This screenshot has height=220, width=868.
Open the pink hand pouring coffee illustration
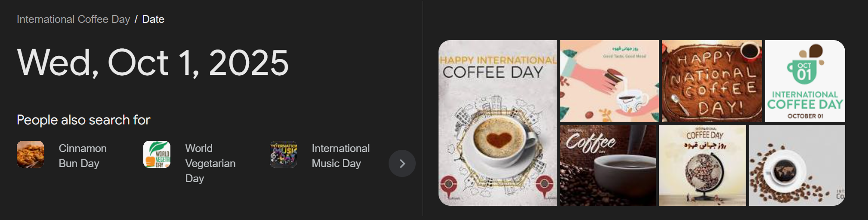click(609, 81)
